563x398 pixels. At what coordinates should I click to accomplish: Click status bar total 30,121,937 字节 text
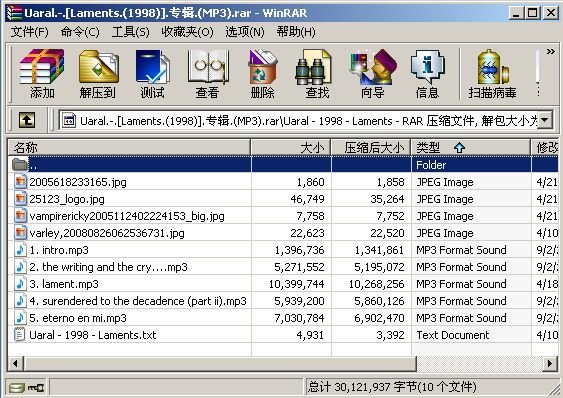click(392, 387)
